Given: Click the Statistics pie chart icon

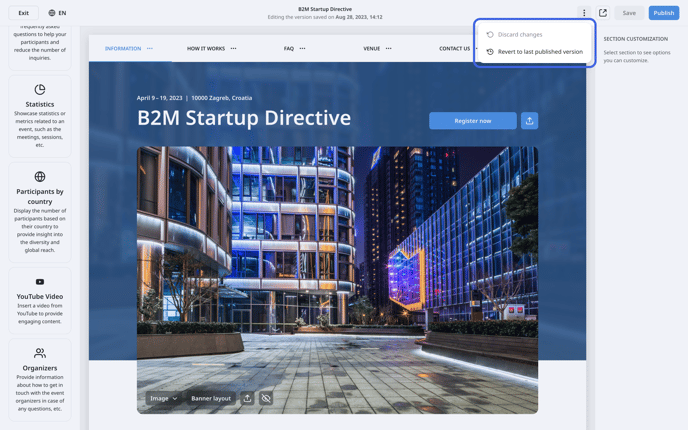Looking at the screenshot, I should point(40,90).
